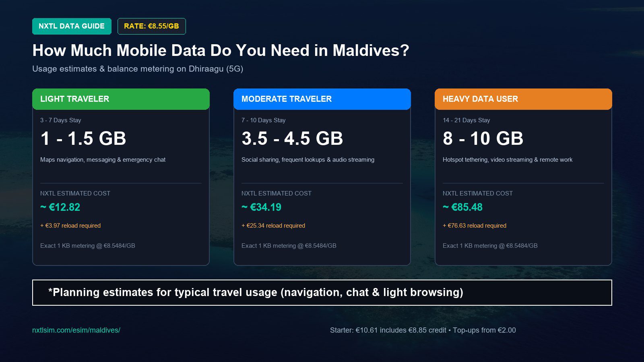Click the '14 - 21 Days Stay' label
The height and width of the screenshot is (362, 644).
(x=466, y=120)
